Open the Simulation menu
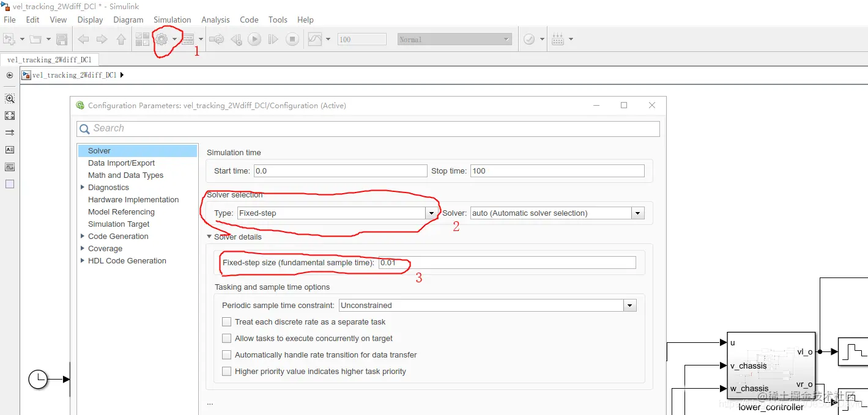The height and width of the screenshot is (415, 868). [x=172, y=20]
